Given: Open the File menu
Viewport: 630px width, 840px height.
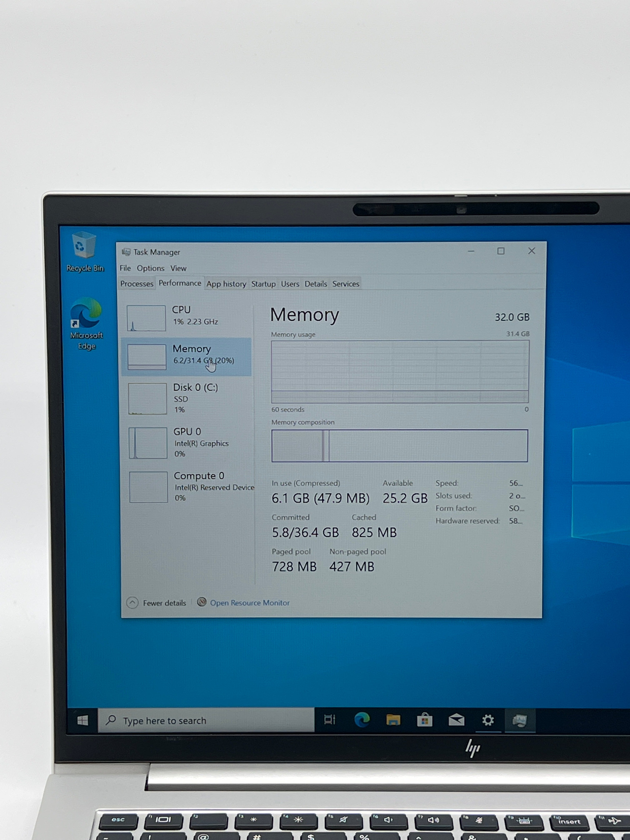Looking at the screenshot, I should point(125,268).
